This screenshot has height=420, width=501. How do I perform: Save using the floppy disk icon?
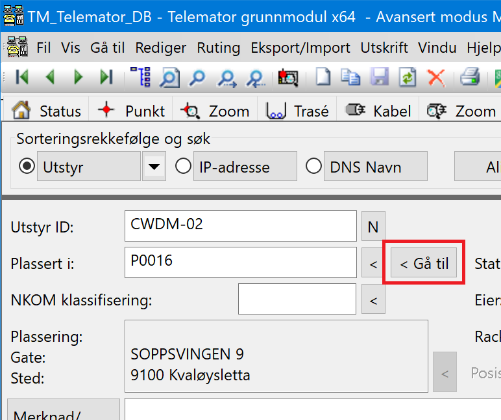click(x=380, y=77)
